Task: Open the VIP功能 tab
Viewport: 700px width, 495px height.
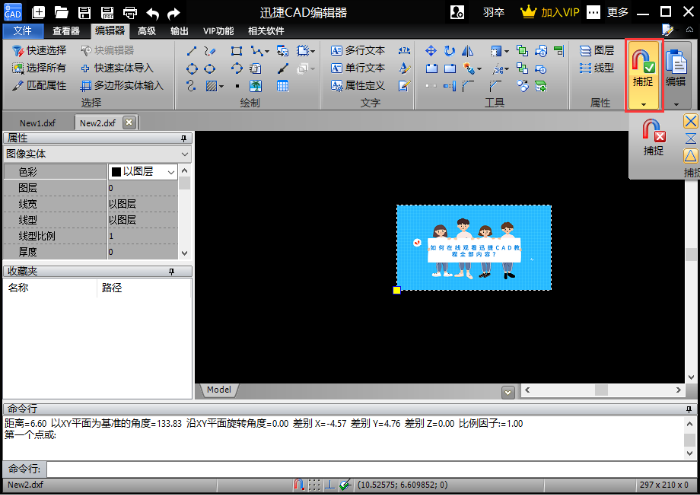Action: click(218, 31)
